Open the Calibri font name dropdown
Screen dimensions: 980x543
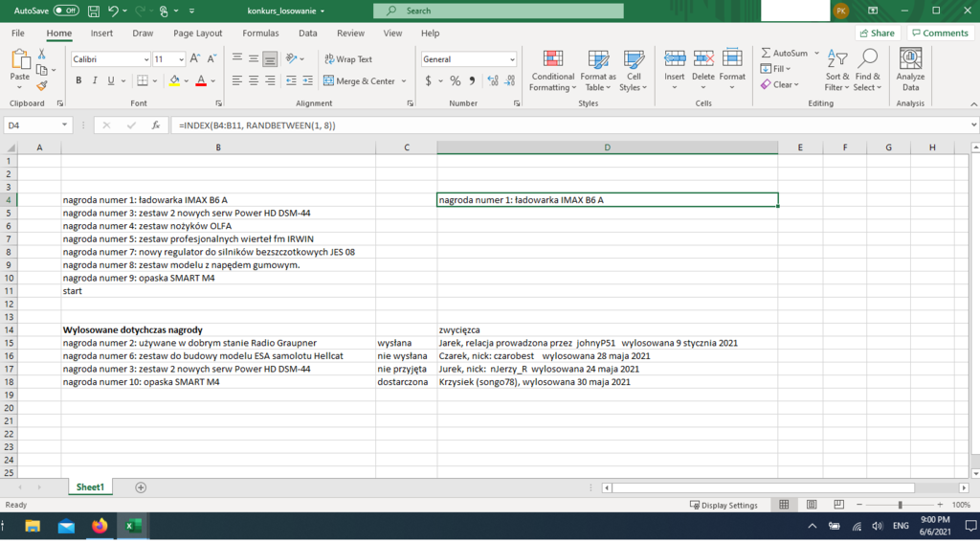pos(145,59)
